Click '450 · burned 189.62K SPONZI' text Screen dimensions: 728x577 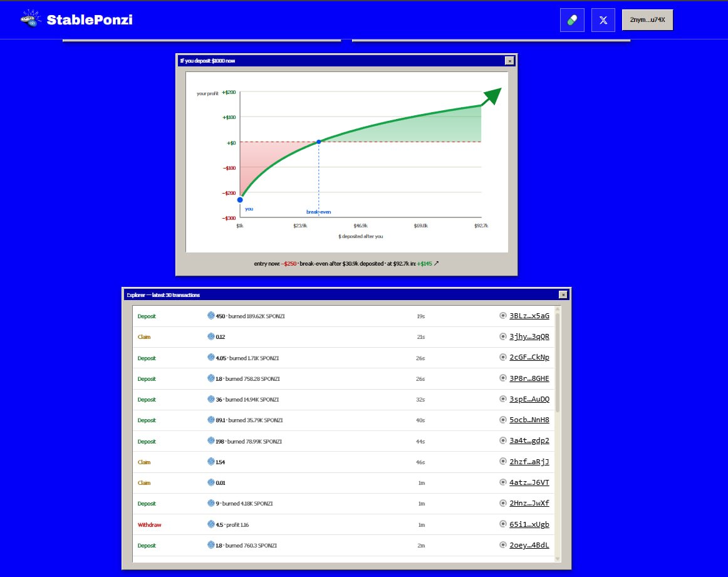point(250,316)
